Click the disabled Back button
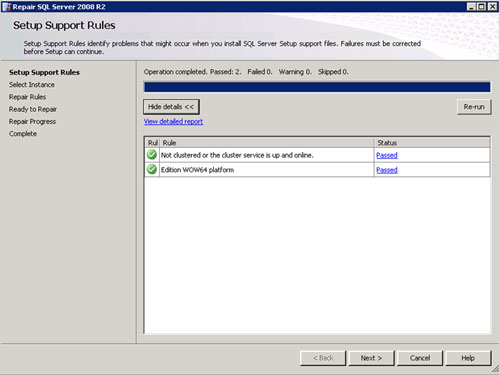Viewport: 500px width, 375px height. point(323,358)
